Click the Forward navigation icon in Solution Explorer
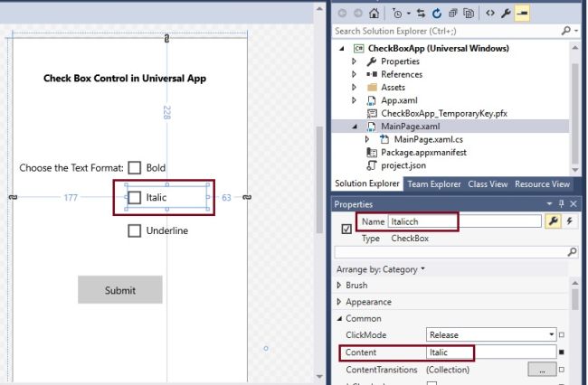This screenshot has height=385, width=588. (358, 14)
